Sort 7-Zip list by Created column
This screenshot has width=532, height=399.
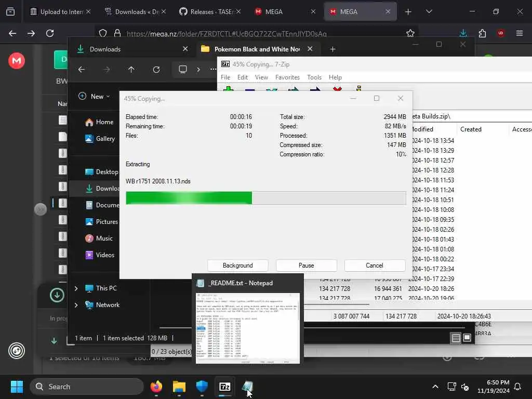[x=483, y=129]
